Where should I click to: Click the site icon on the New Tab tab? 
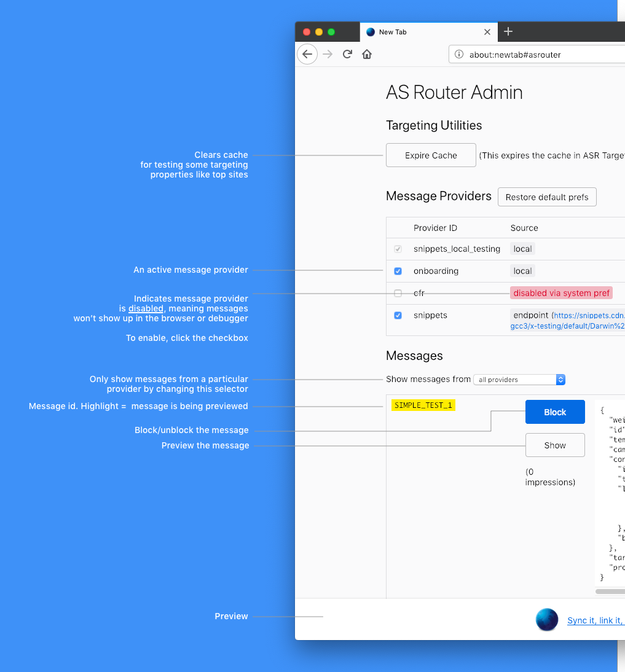coord(370,31)
